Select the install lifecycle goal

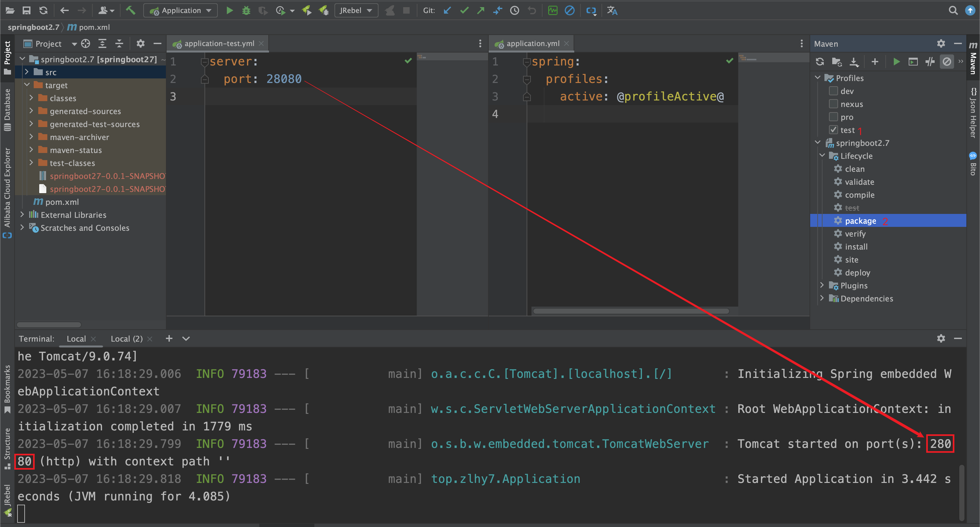click(856, 247)
